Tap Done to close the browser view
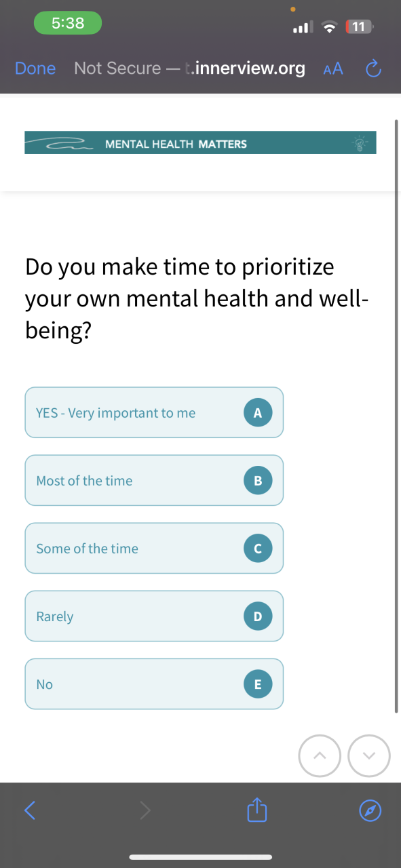 (35, 68)
